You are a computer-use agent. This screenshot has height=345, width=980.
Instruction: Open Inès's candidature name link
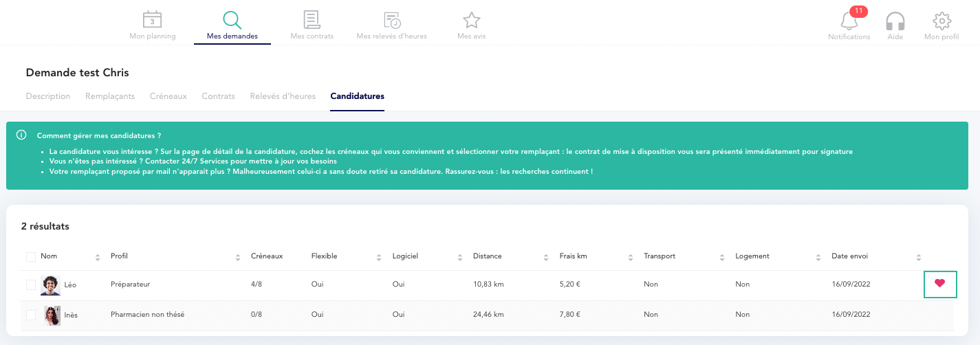pos(71,315)
